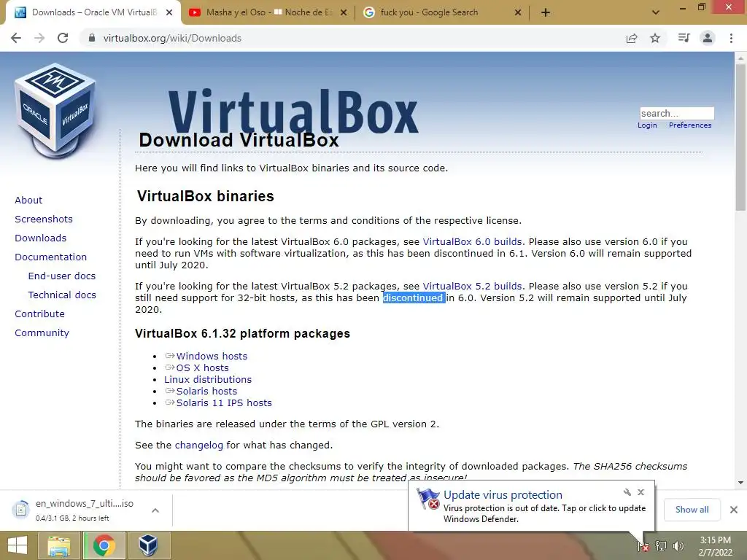This screenshot has height=560, width=747.
Task: Open the tab search chevron
Action: click(656, 12)
